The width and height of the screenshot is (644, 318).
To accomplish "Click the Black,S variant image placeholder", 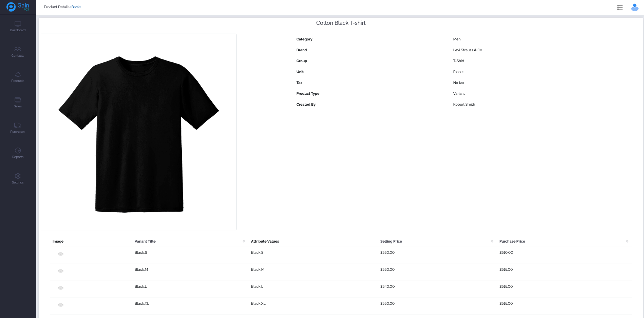I will pyautogui.click(x=60, y=254).
